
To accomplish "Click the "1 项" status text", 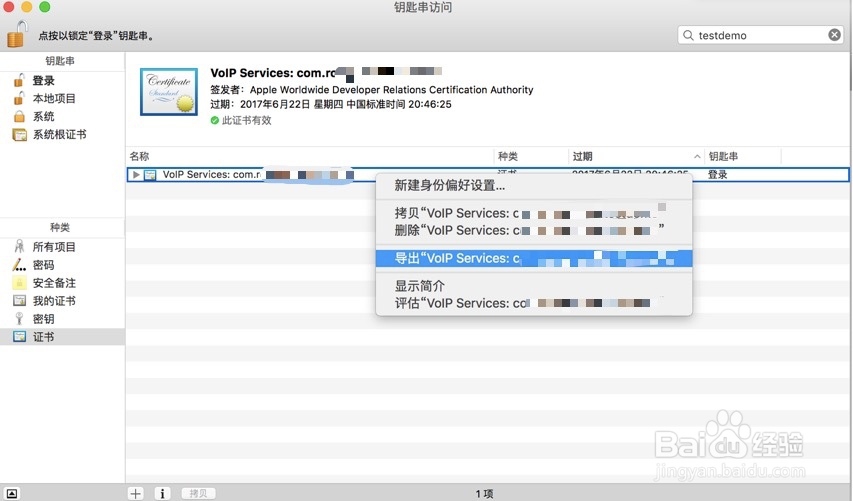I will [484, 494].
